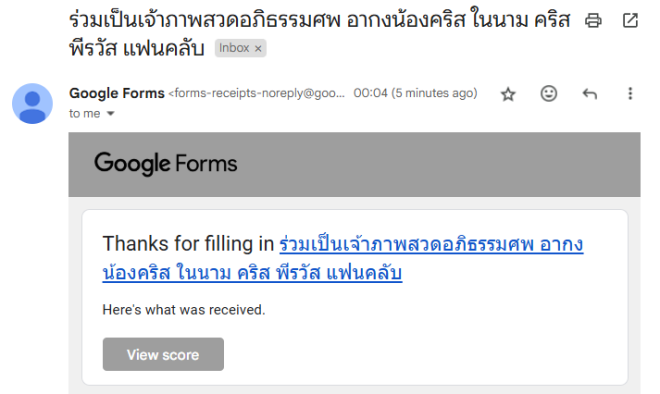Click the Thai email subject heading
Viewport: 660px width, 394px height.
319,35
